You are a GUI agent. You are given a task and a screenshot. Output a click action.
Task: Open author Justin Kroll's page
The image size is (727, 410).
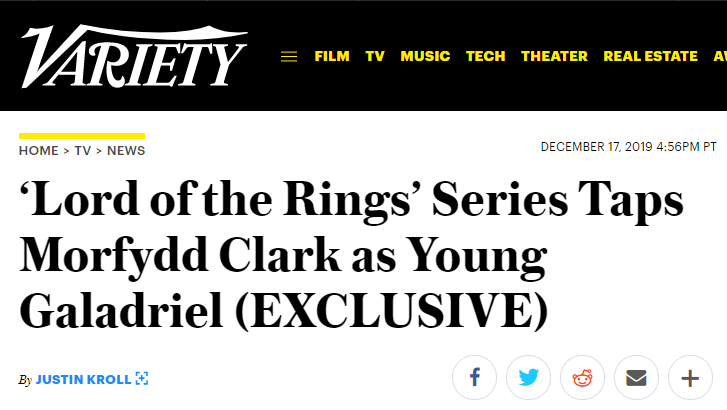[83, 379]
